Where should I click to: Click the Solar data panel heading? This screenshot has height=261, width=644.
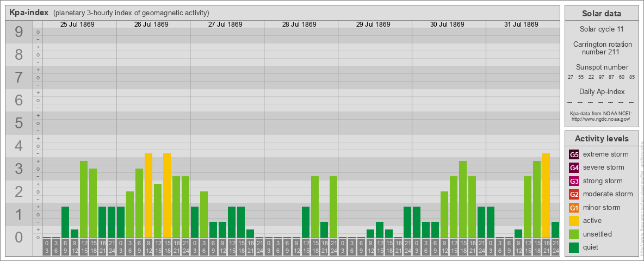click(602, 14)
